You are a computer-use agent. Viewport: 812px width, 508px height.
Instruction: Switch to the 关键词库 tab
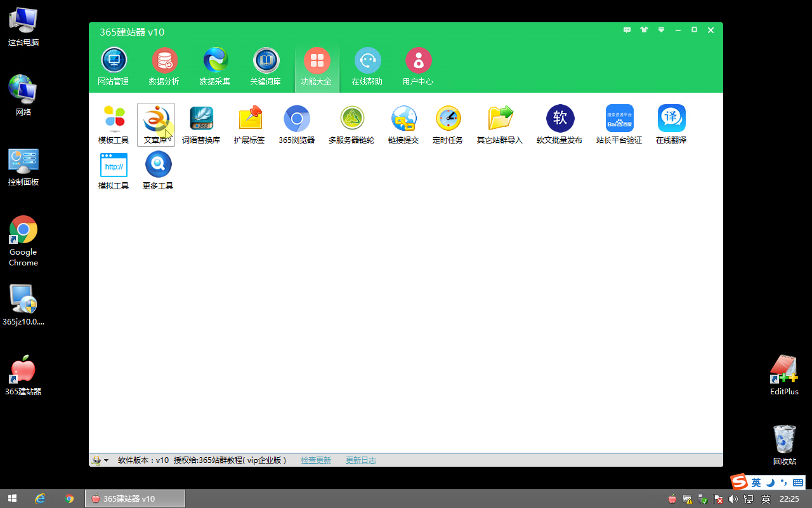click(x=266, y=67)
